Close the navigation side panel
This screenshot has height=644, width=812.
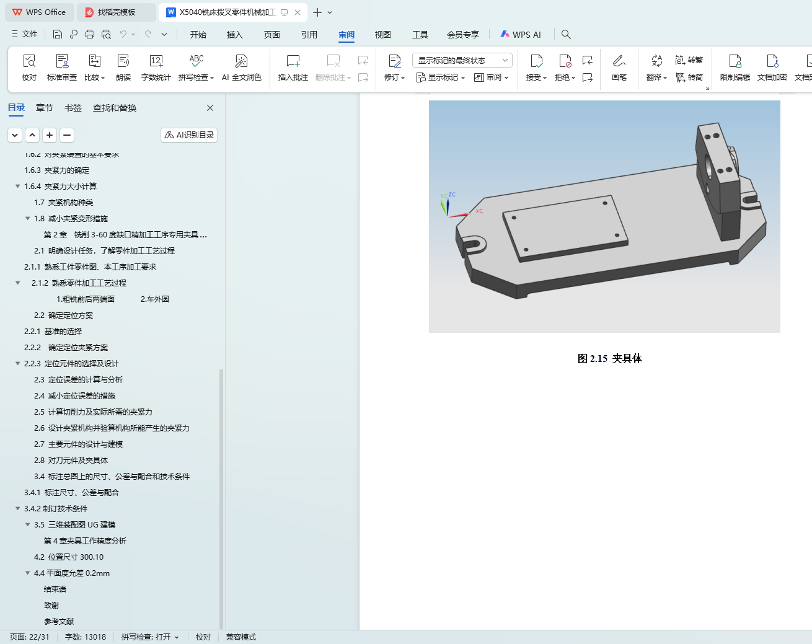tap(210, 108)
